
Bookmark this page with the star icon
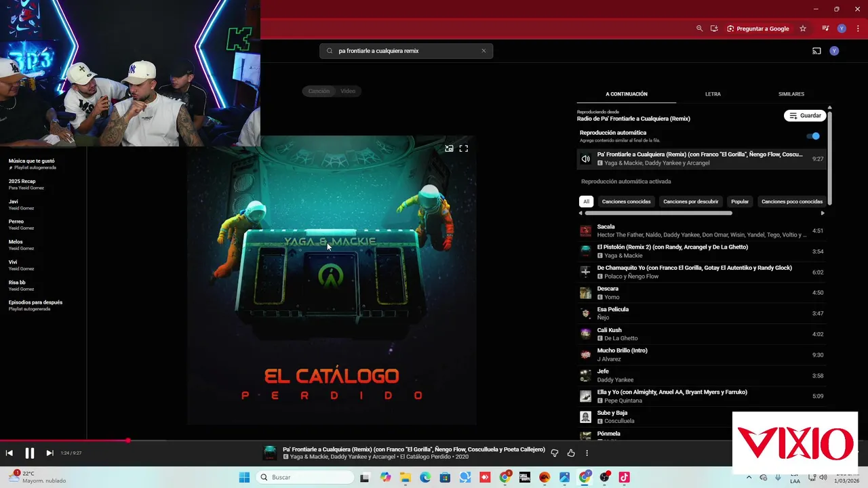[x=803, y=28]
